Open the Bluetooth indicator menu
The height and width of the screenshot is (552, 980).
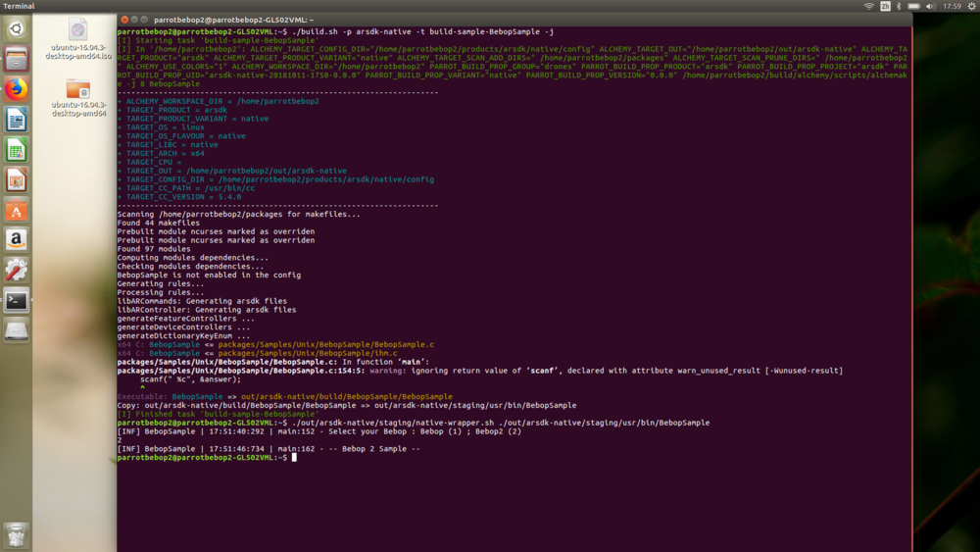tap(900, 6)
